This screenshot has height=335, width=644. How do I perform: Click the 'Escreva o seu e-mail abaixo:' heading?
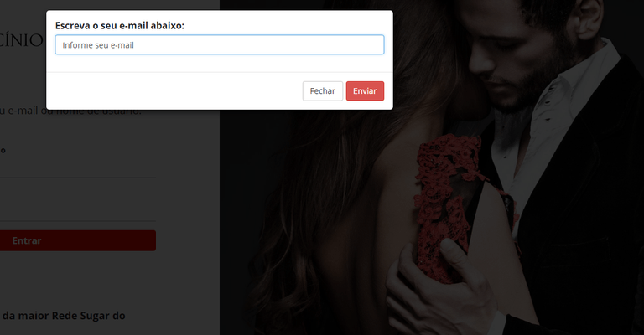[x=120, y=25]
